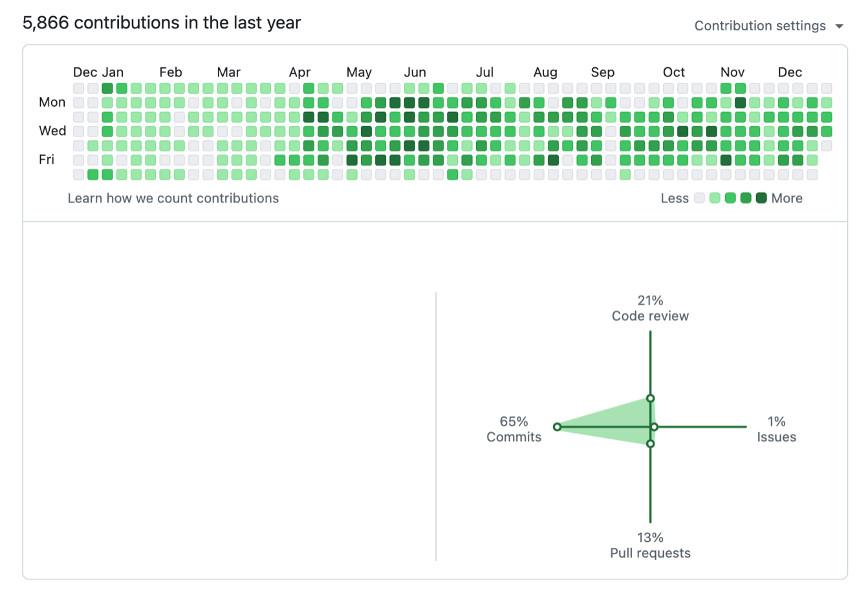Select the middle green legend square
The height and width of the screenshot is (595, 868).
(x=730, y=198)
